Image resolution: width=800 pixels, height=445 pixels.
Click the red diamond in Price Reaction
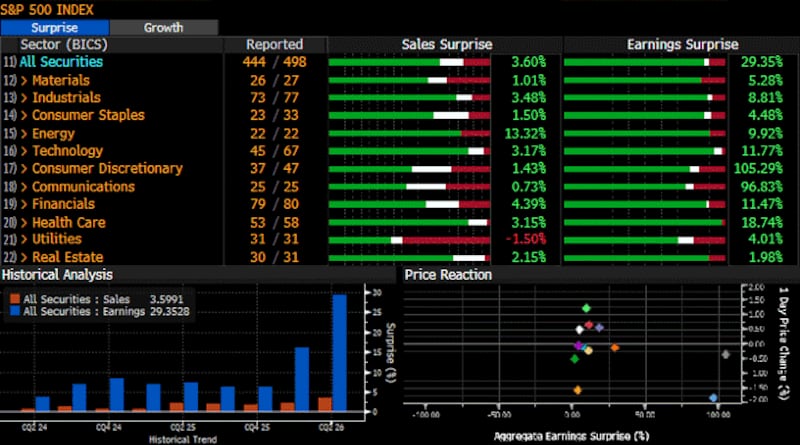click(x=589, y=325)
